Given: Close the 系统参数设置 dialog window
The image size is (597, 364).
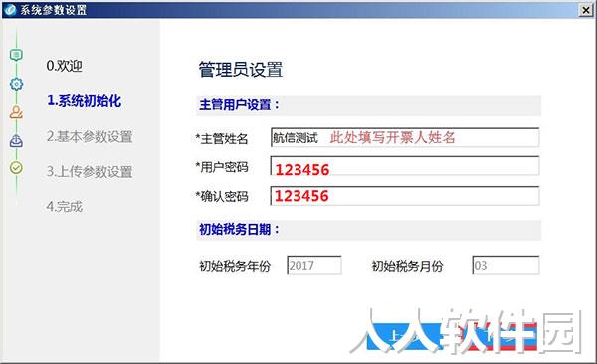Looking at the screenshot, I should point(586,10).
